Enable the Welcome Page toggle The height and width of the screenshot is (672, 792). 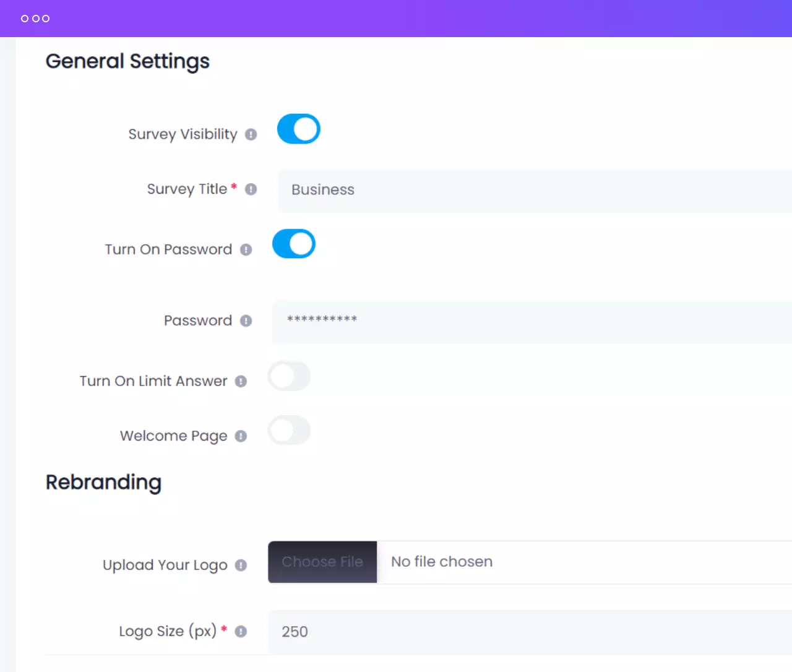[x=289, y=431]
